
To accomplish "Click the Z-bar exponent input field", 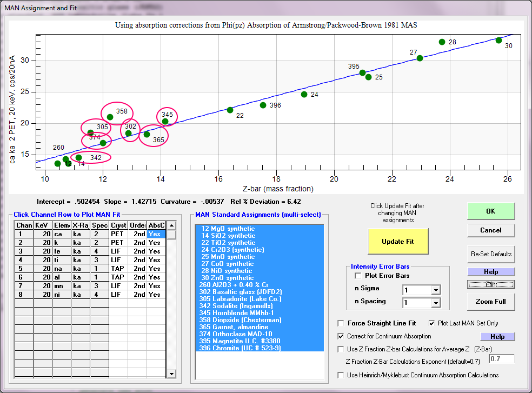I will pos(501,359).
